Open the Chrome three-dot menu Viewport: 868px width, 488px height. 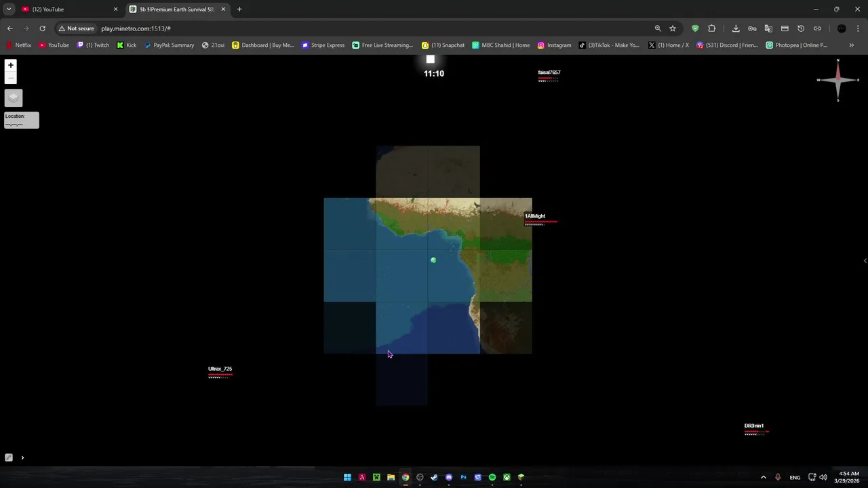[859, 28]
